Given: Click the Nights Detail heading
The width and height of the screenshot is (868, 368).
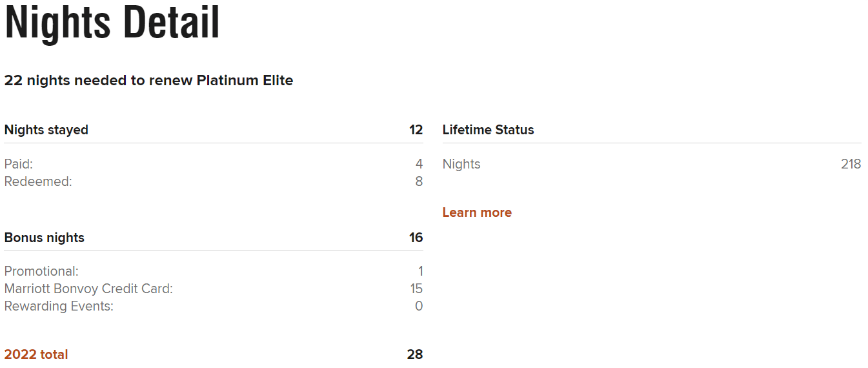Looking at the screenshot, I should tap(112, 23).
